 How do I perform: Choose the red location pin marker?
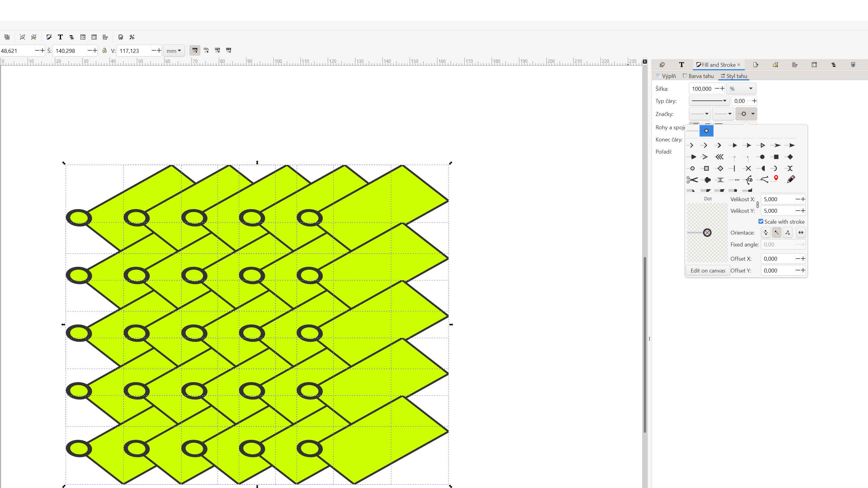tap(776, 178)
